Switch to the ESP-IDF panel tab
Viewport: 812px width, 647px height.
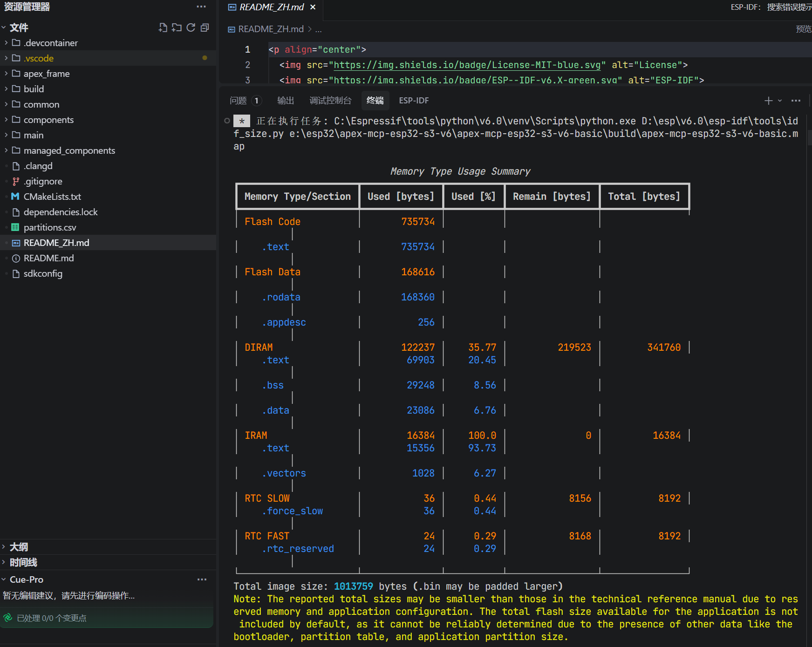coord(414,101)
